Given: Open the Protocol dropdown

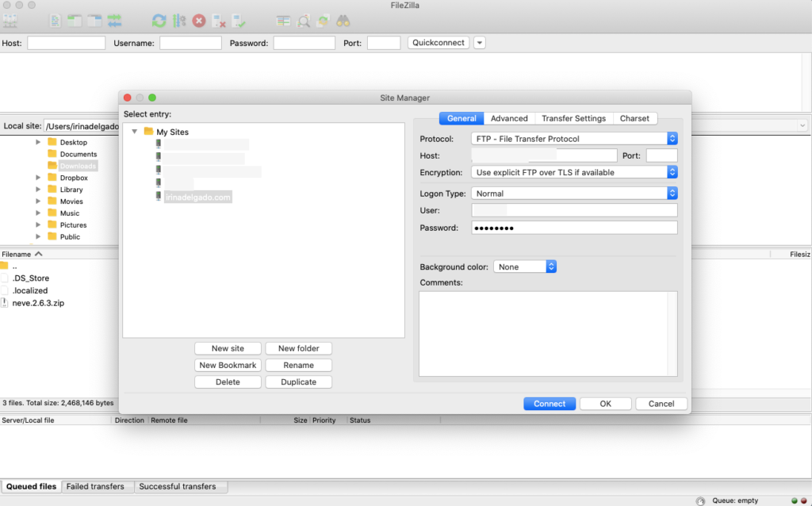Looking at the screenshot, I should coord(574,138).
